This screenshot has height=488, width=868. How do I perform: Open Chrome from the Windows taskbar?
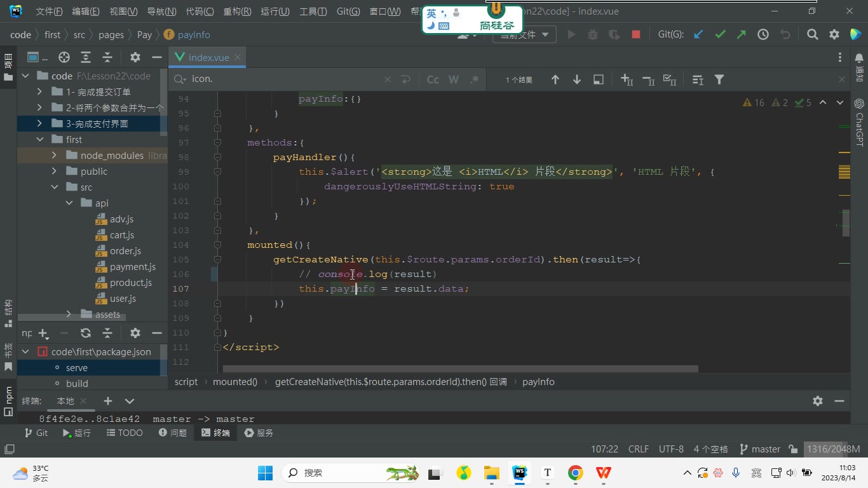(x=575, y=473)
